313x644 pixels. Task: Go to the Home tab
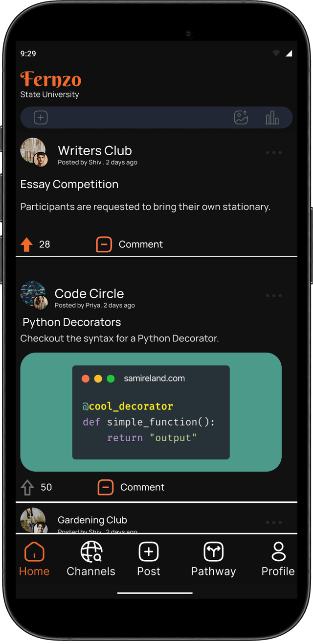[x=34, y=559]
